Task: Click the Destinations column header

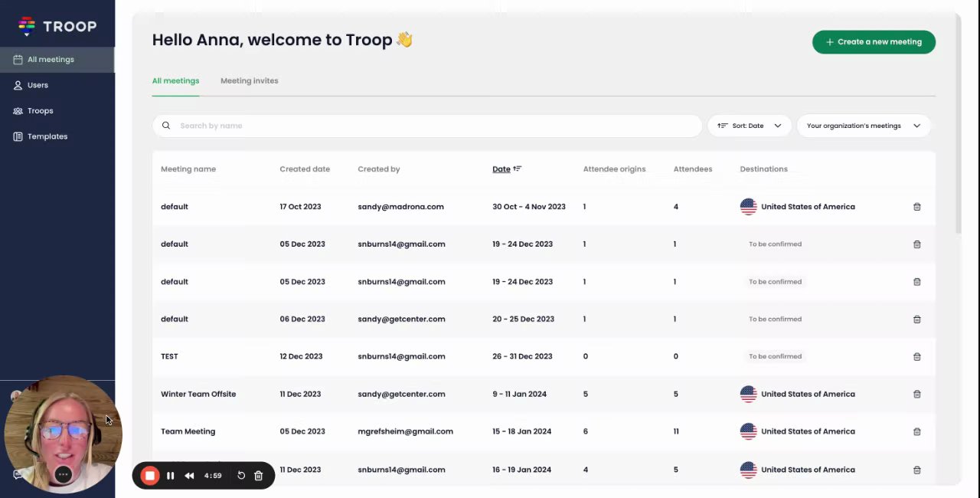Action: pos(763,169)
